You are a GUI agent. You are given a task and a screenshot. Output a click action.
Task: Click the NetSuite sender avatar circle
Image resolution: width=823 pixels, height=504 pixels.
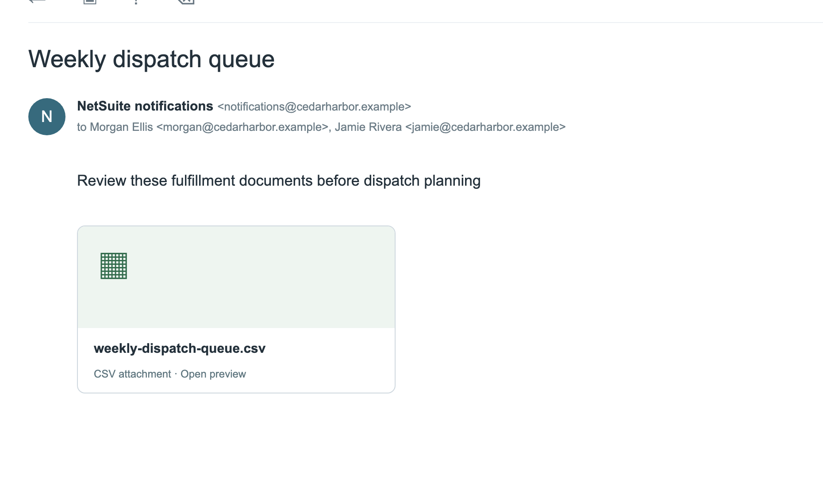point(47,117)
